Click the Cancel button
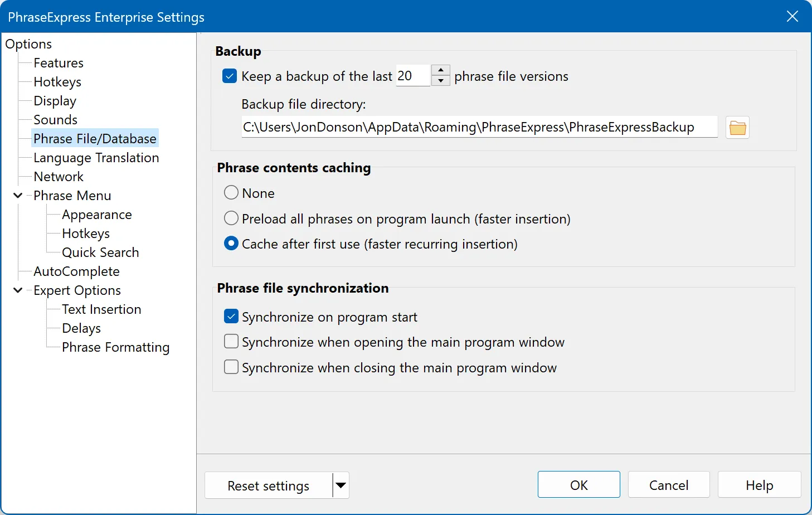812x515 pixels. point(668,485)
